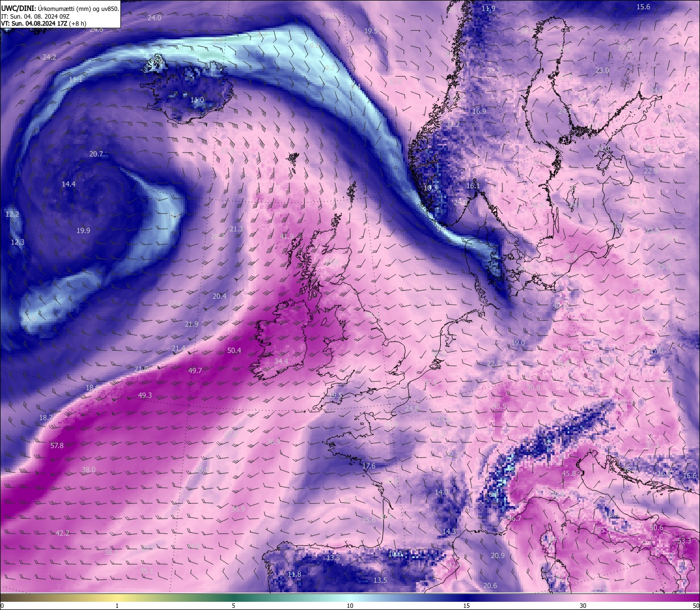700x610 pixels.
Task: Select the 11.9 value over Norway
Action: 489,9
